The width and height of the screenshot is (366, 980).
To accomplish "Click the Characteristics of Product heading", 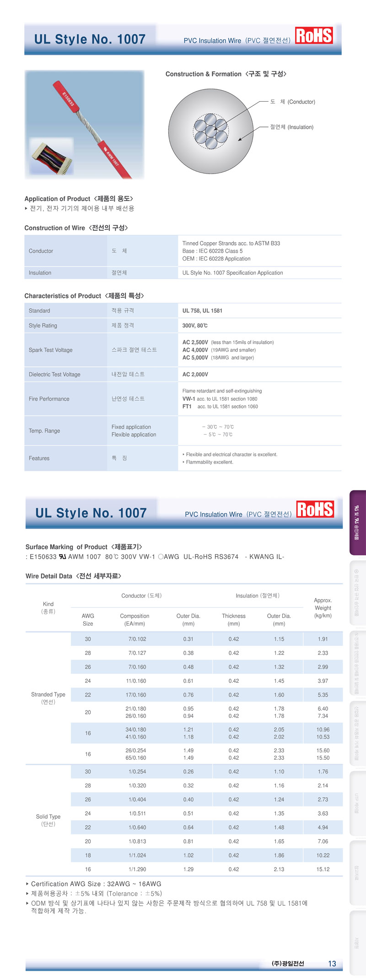I will [x=84, y=296].
